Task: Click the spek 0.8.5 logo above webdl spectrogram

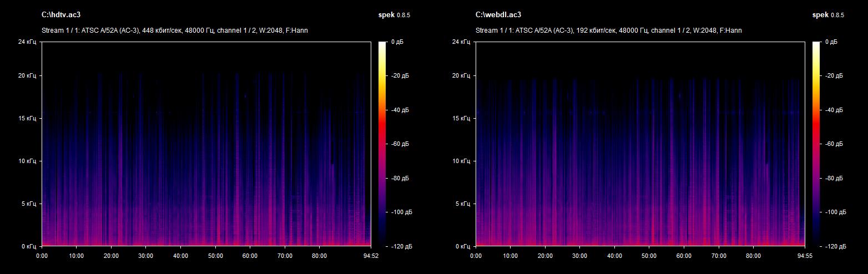Action: click(x=828, y=15)
